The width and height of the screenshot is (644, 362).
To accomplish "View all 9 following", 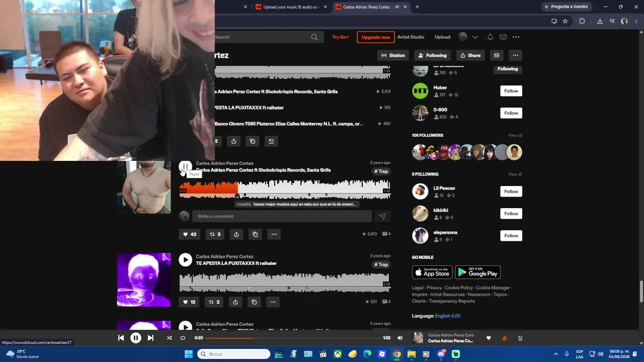I will [515, 174].
